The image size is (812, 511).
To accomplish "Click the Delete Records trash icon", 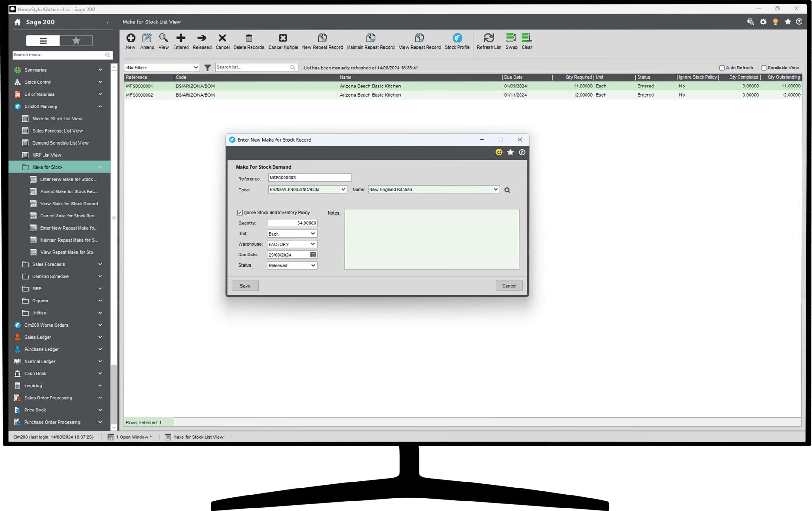I will tap(249, 38).
